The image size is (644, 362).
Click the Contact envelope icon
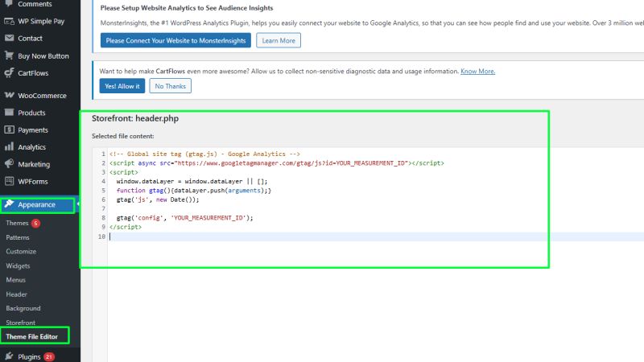coord(9,38)
